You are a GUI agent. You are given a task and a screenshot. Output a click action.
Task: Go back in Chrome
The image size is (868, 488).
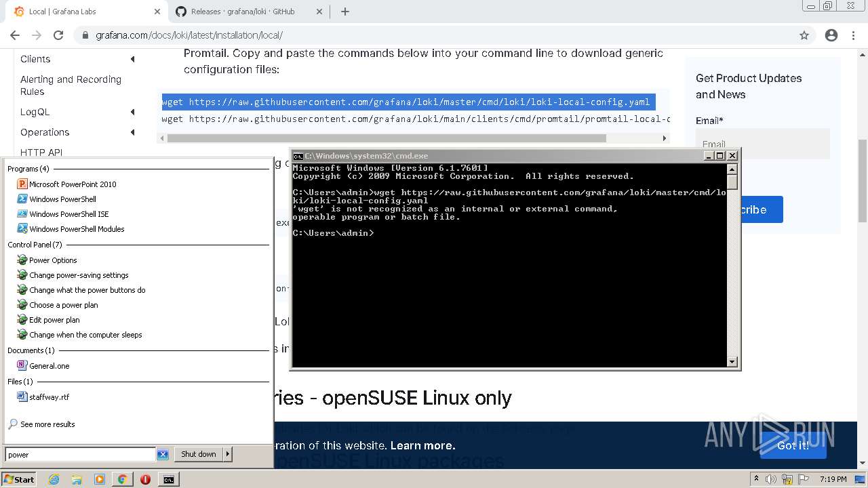pyautogui.click(x=15, y=35)
